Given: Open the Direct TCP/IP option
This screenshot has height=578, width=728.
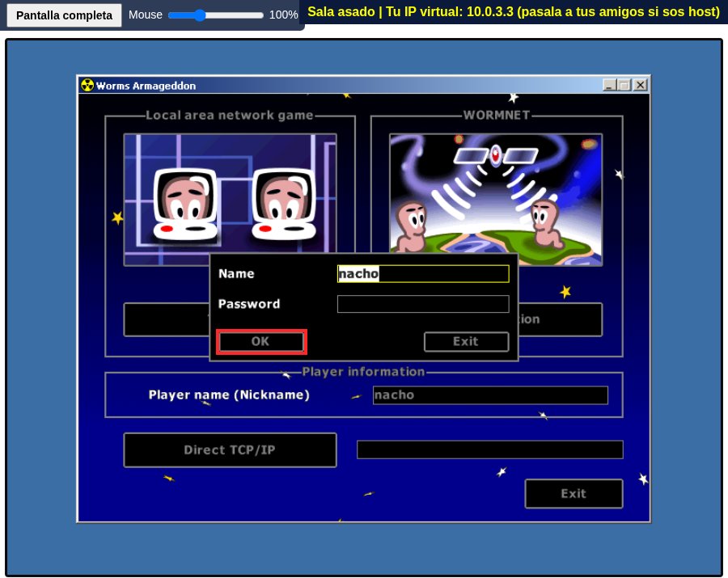Looking at the screenshot, I should (x=230, y=450).
